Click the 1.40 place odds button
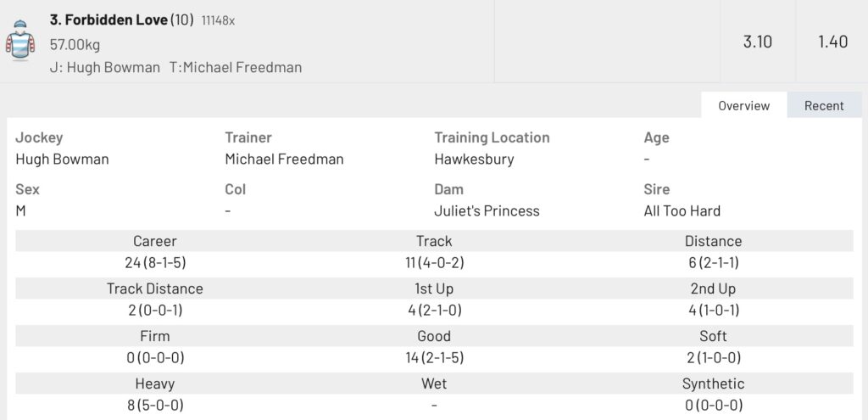 [x=832, y=42]
